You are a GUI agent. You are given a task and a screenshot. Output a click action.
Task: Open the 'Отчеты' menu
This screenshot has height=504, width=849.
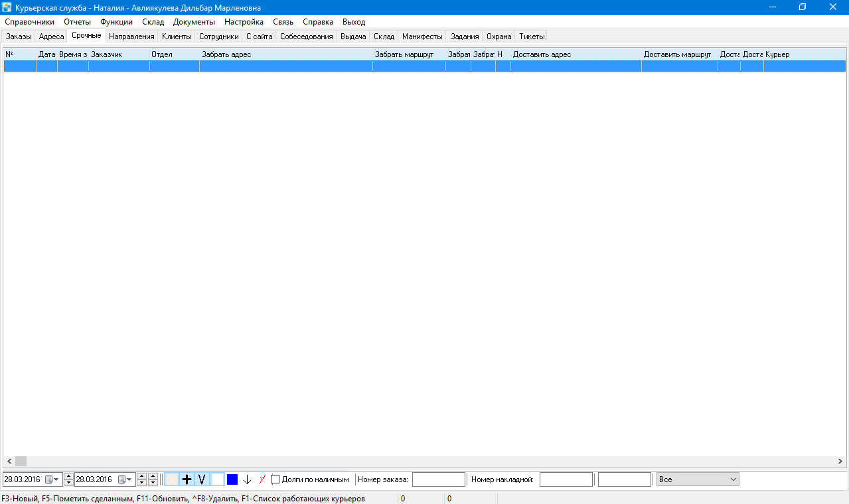pos(77,22)
